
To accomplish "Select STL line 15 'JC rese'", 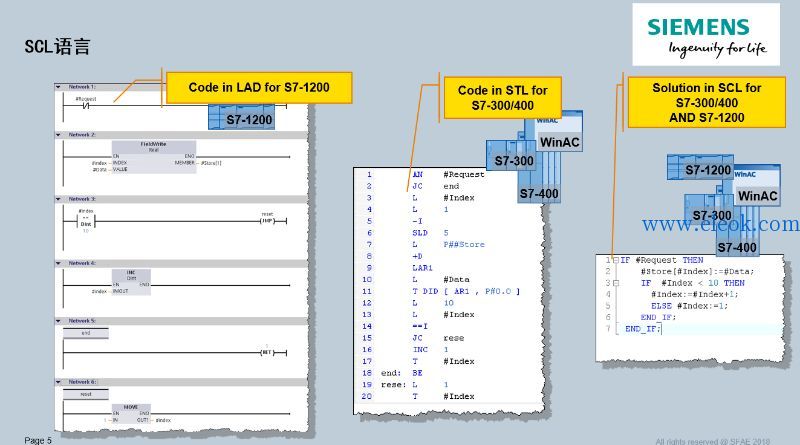I will pos(439,338).
